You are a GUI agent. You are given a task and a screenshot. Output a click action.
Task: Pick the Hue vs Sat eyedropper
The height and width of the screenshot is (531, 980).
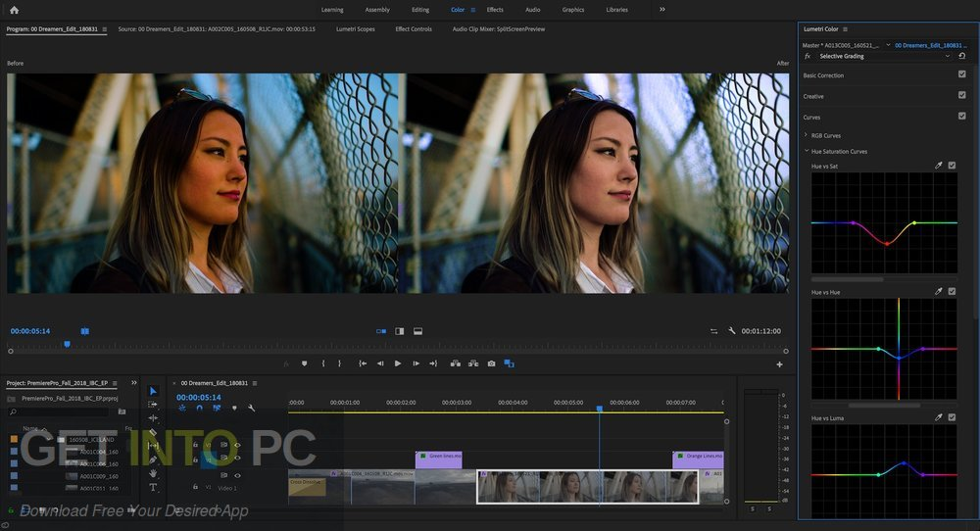(938, 166)
